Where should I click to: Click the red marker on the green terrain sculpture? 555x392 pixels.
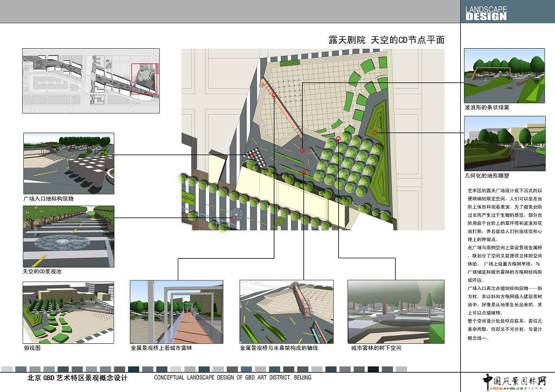click(374, 132)
